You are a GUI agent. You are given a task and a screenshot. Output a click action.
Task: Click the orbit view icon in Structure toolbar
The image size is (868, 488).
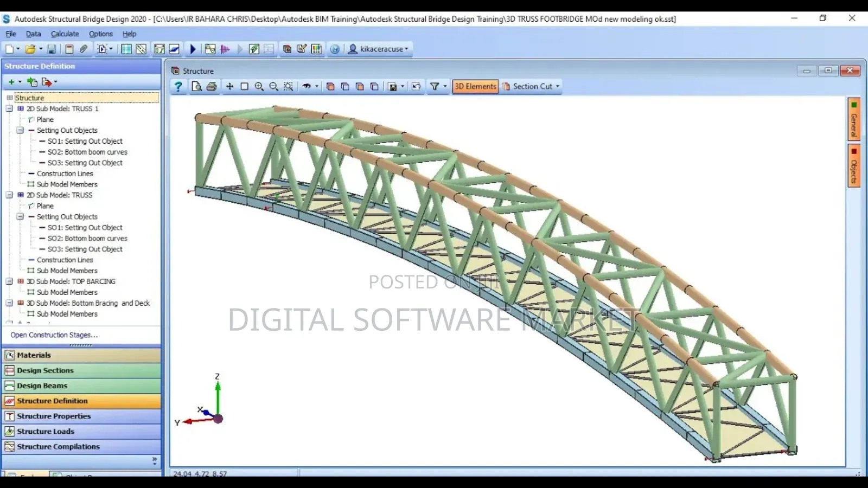pyautogui.click(x=307, y=86)
